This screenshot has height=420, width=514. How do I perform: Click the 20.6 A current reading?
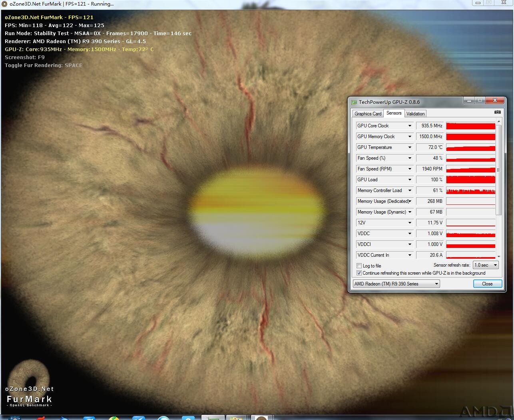click(x=430, y=255)
